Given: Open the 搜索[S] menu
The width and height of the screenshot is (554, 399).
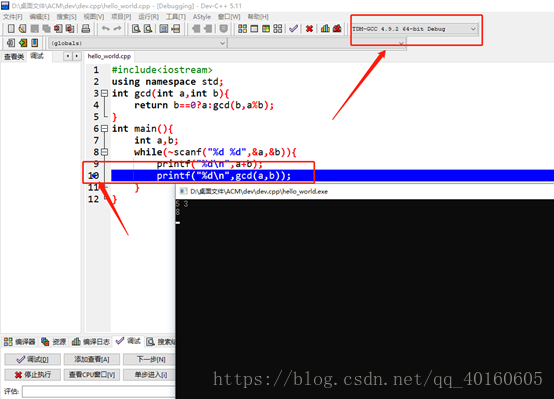Looking at the screenshot, I should point(66,17).
